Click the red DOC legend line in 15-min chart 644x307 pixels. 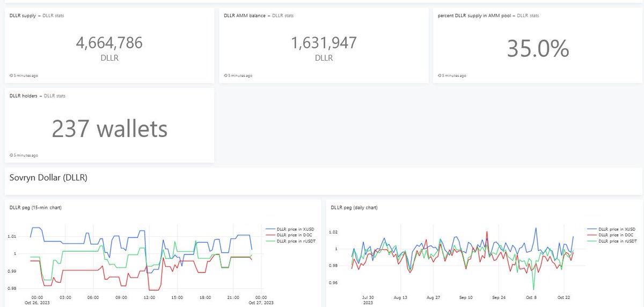270,235
